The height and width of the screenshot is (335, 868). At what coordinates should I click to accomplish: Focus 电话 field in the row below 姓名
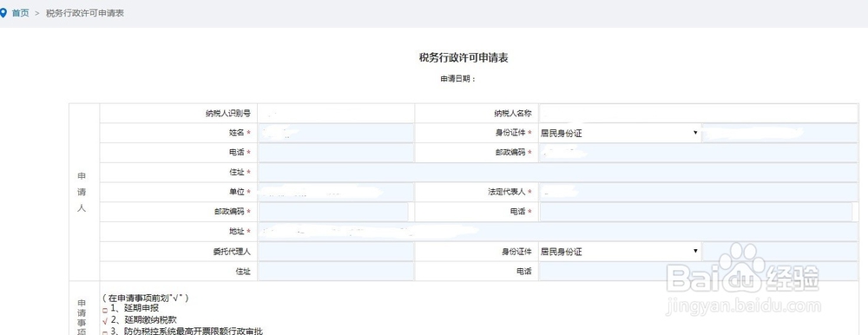click(335, 152)
